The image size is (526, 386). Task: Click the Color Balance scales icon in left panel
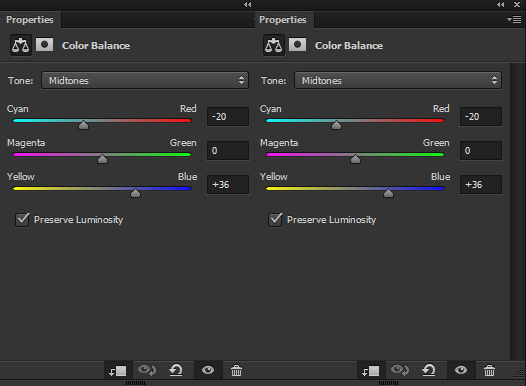[21, 45]
